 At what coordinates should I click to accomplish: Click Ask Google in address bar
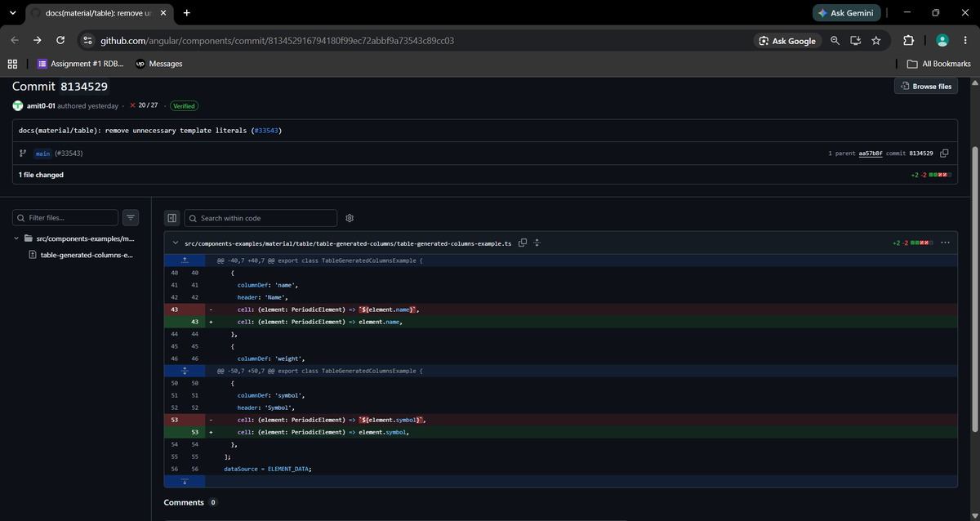coord(787,40)
